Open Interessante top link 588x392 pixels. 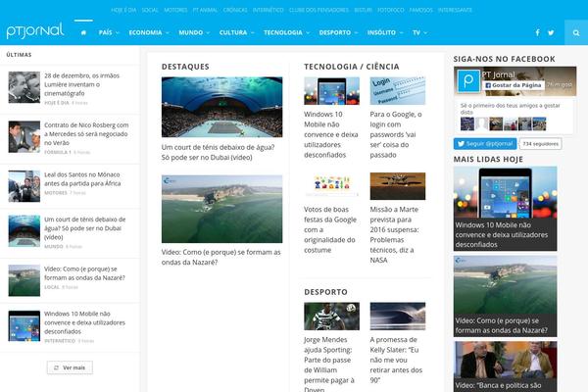point(455,10)
